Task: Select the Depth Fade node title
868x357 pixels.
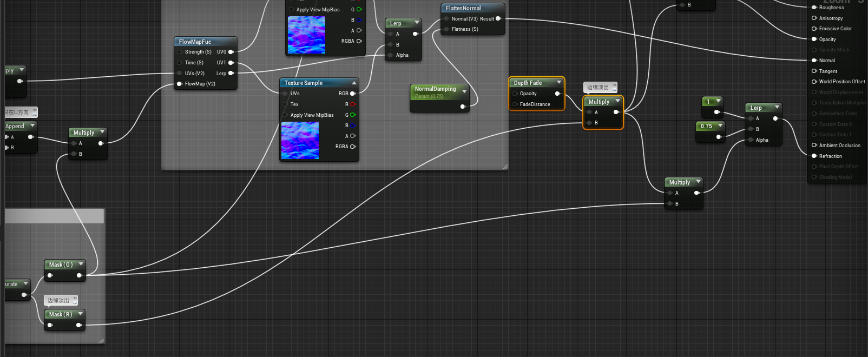Action: point(528,83)
